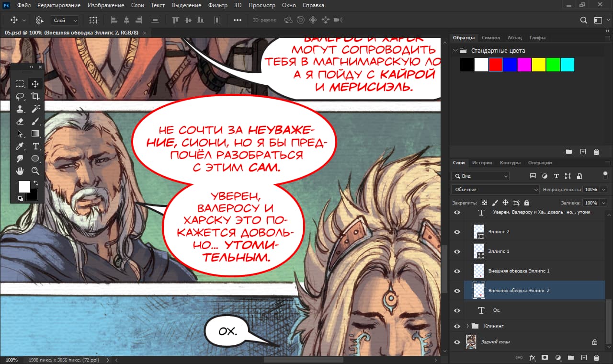The image size is (613, 364).
Task: Open the Непрозрачность opacity dropdown arrow
Action: [x=603, y=190]
